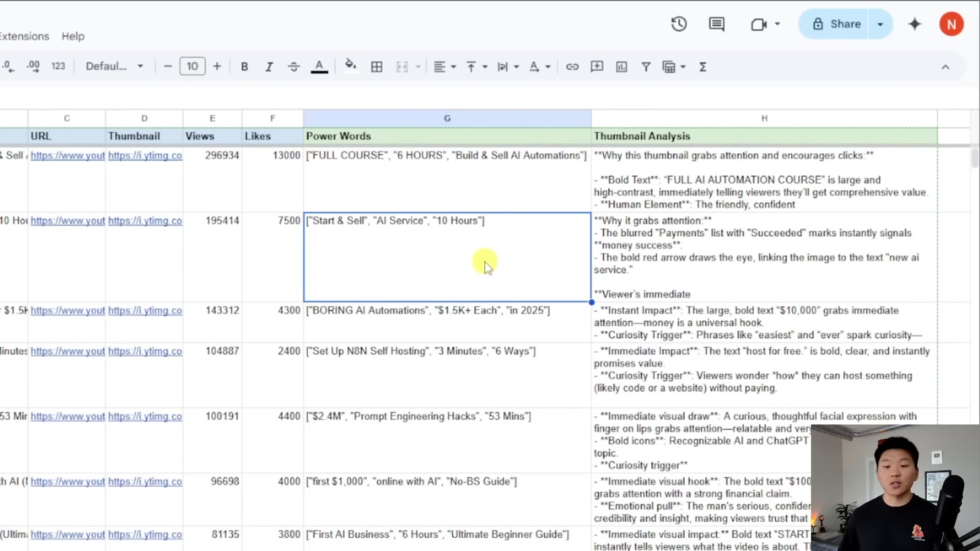Open the Default font dropdown

click(x=114, y=66)
